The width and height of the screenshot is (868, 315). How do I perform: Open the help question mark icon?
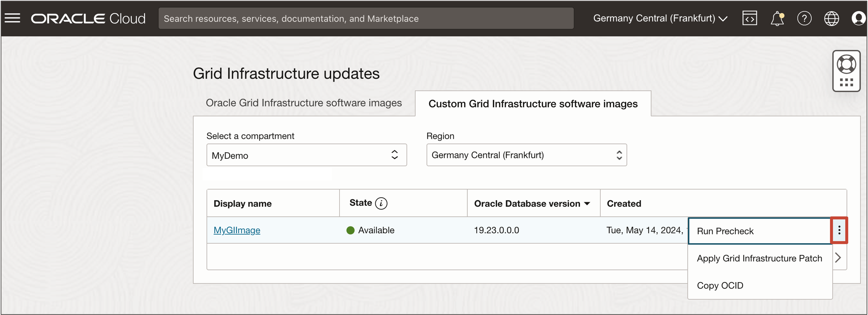804,18
